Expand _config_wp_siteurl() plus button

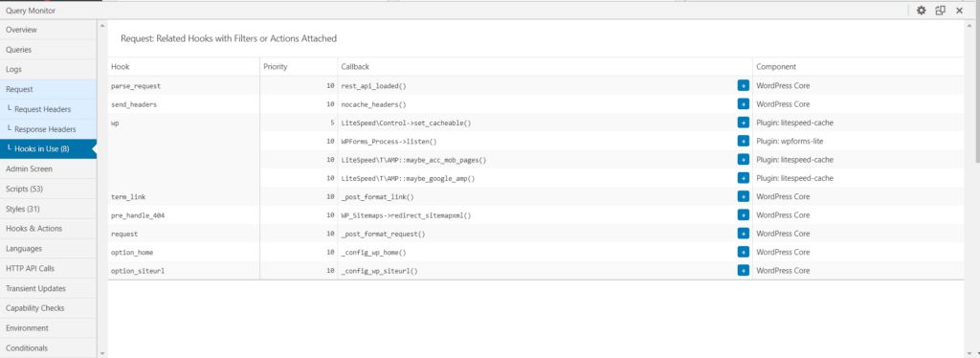coord(743,271)
